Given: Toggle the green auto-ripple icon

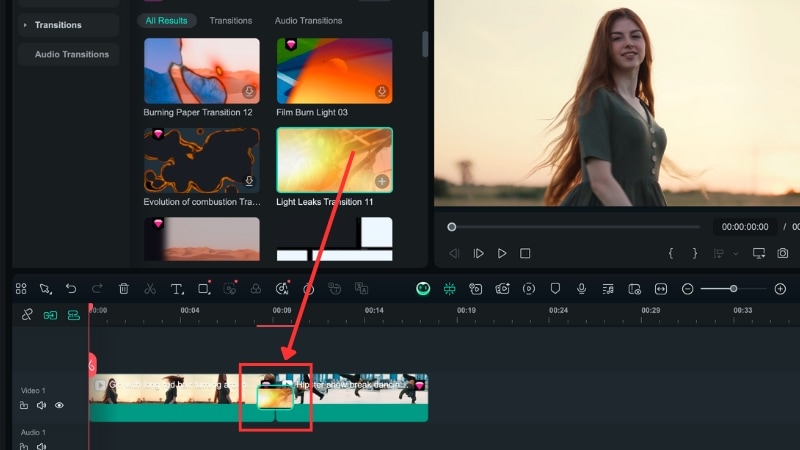Looking at the screenshot, I should click(x=449, y=289).
